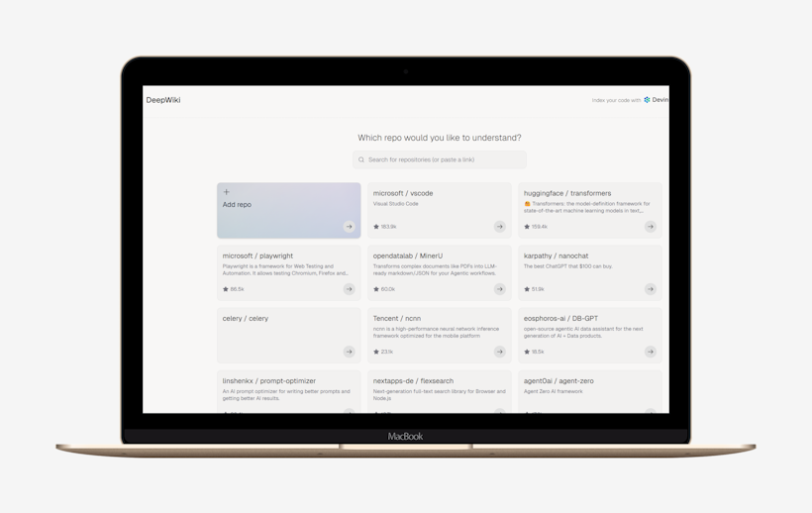Viewport: 812px width, 513px height.
Task: Open the eosphoros-ai / DB-GPT card
Action: tap(590, 336)
